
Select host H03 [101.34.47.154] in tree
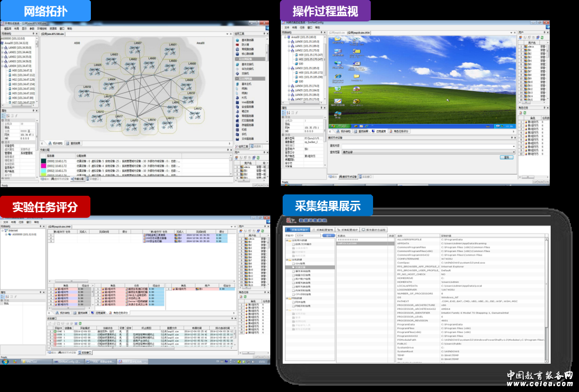(22, 84)
